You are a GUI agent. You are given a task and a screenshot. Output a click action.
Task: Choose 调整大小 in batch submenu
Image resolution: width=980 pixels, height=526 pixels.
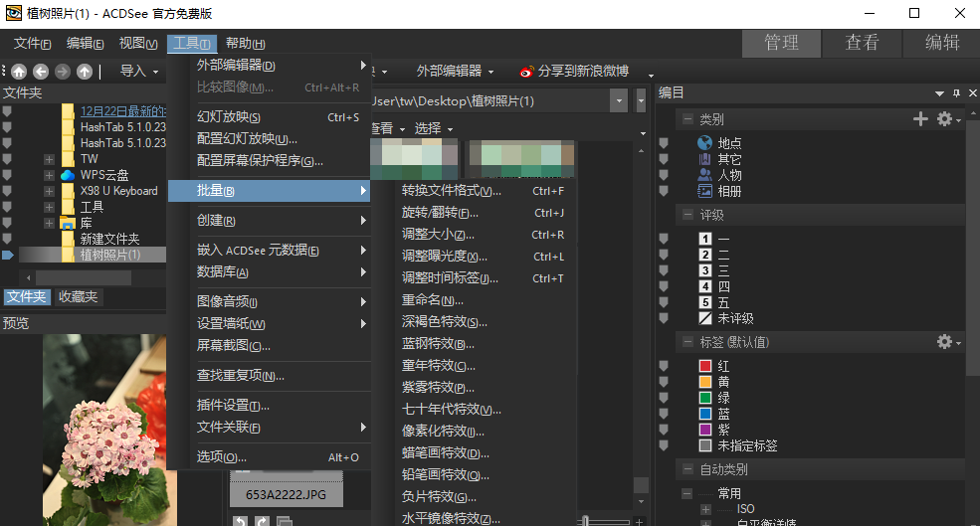(483, 235)
